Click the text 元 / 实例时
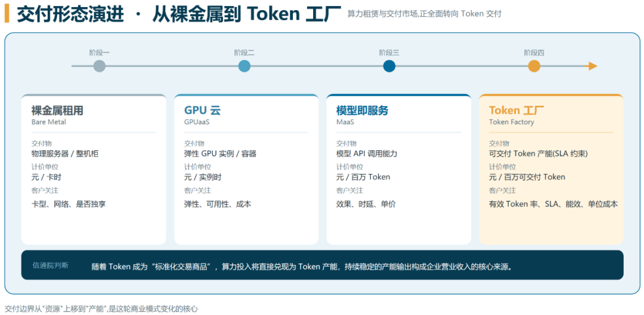The height and width of the screenshot is (315, 644). 203,177
